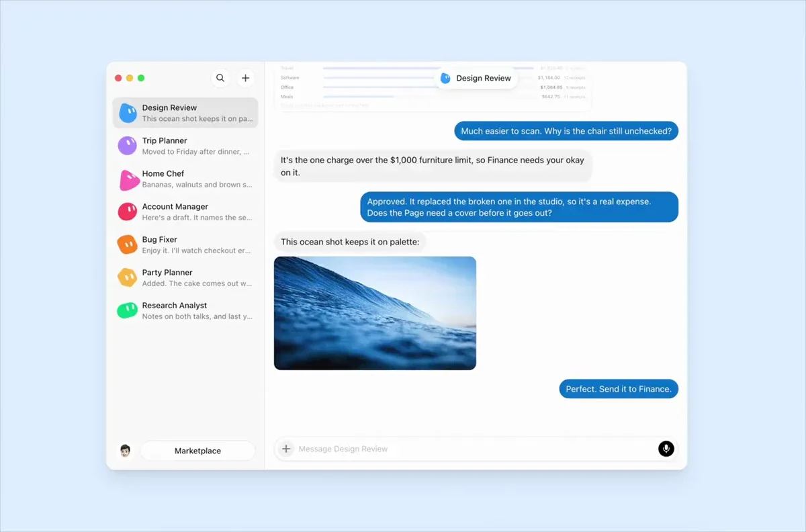Click the red close window button

[118, 78]
